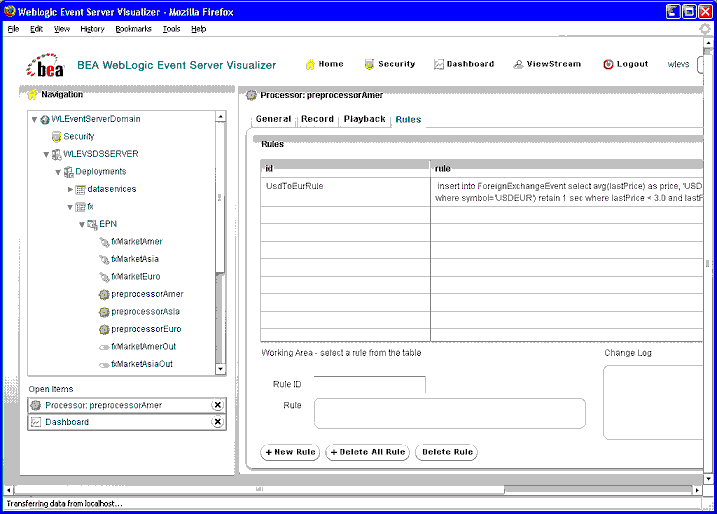Click the navigation tree scroll down arrow

221,369
